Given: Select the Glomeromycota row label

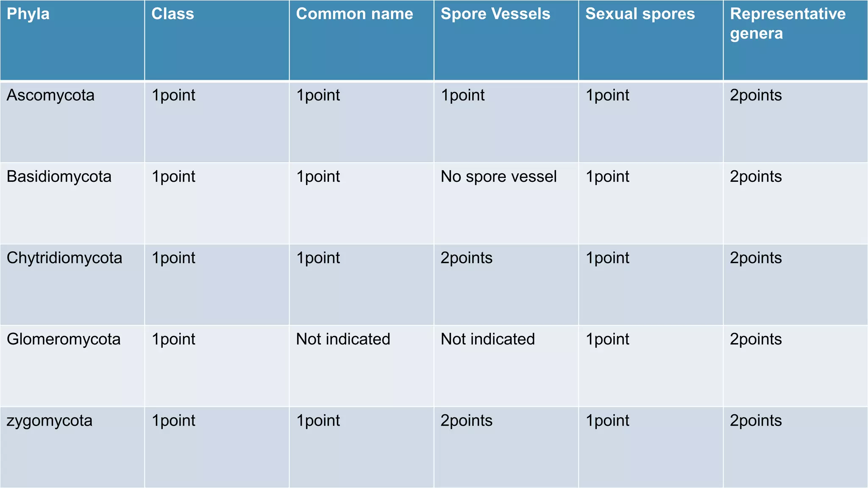Looking at the screenshot, I should 64,339.
